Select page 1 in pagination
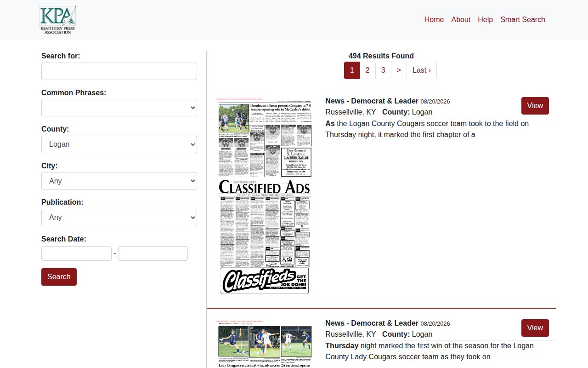 click(x=352, y=70)
